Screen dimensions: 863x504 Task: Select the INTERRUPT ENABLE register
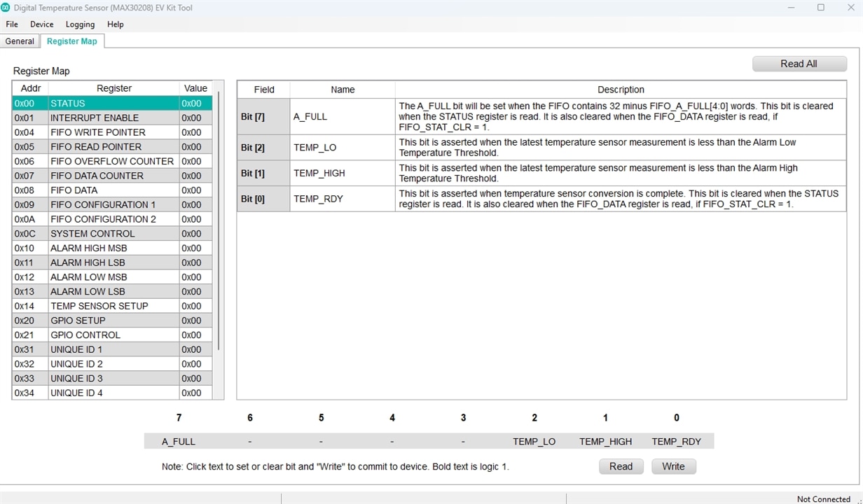112,118
